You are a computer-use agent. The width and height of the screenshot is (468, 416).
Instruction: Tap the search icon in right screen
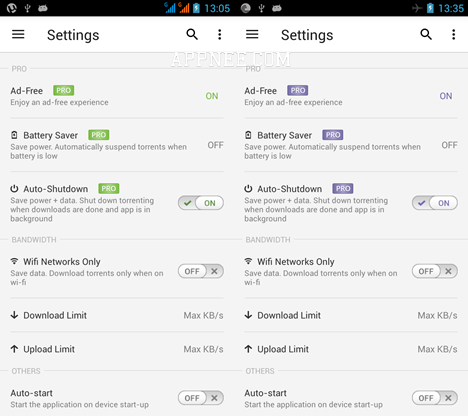coord(426,34)
